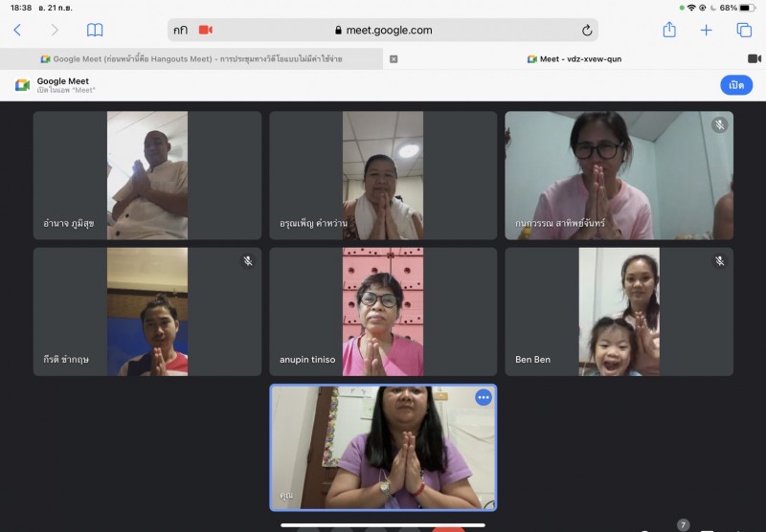Tap the Safari forward arrow

point(55,30)
